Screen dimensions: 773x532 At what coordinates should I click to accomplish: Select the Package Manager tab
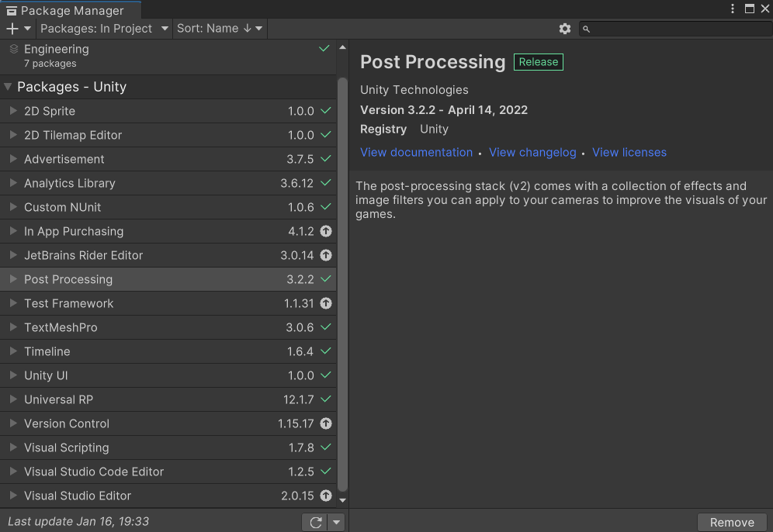[71, 10]
